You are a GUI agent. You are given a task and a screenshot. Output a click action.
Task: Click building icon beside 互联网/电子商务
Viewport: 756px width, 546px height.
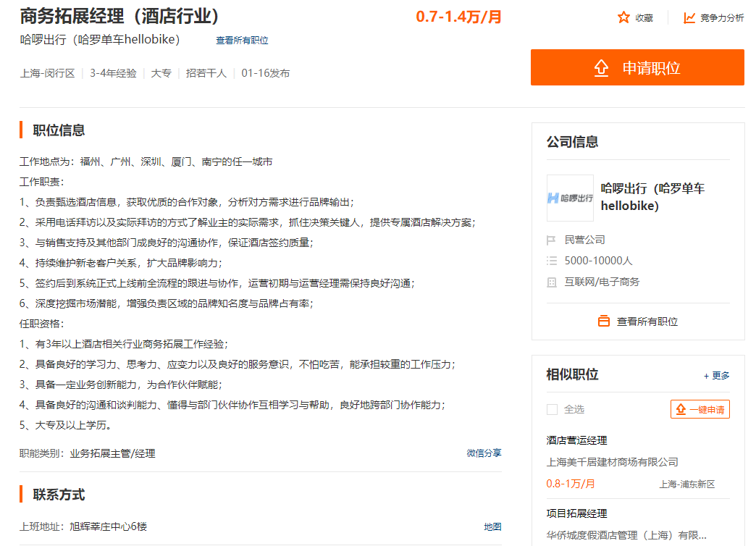coord(552,282)
